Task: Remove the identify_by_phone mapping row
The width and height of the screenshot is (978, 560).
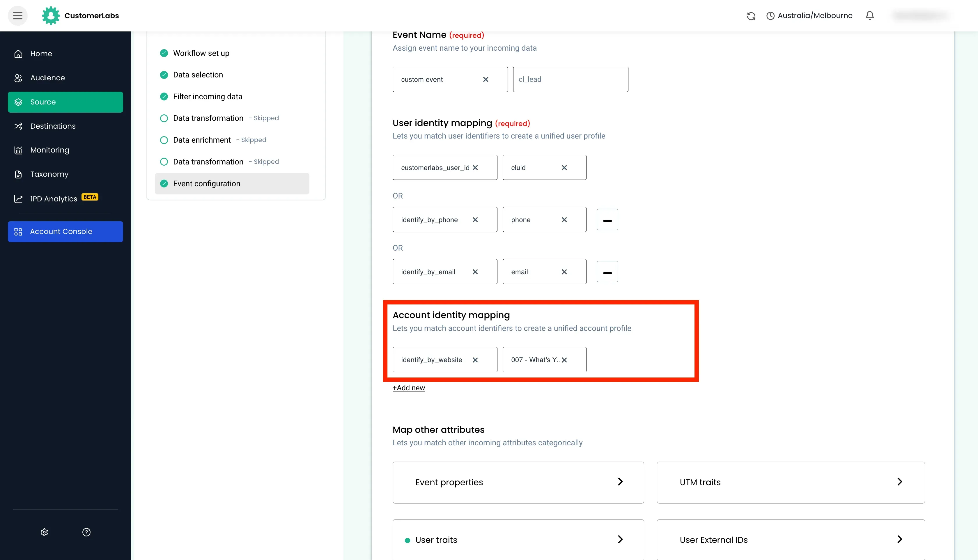Action: (607, 220)
